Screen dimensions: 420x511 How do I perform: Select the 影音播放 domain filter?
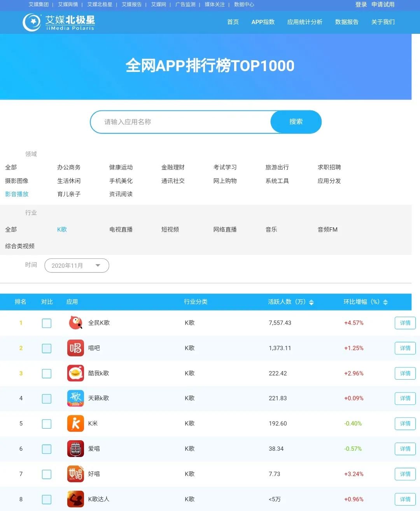point(17,194)
